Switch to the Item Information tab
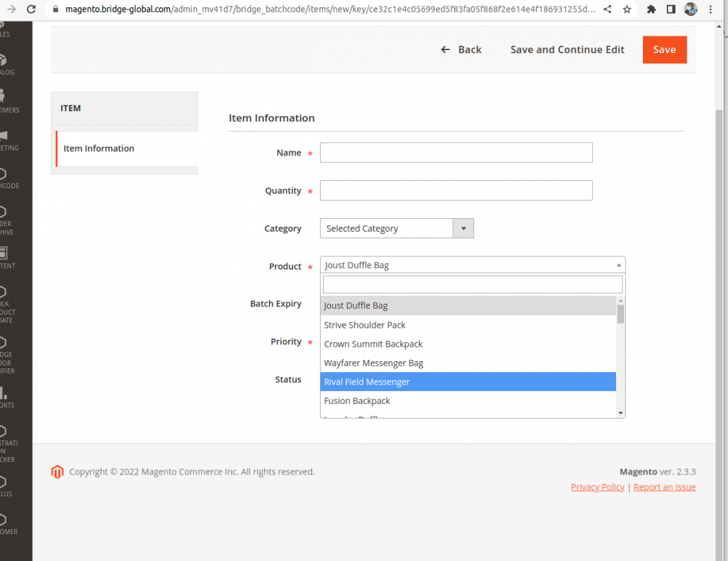 98,148
